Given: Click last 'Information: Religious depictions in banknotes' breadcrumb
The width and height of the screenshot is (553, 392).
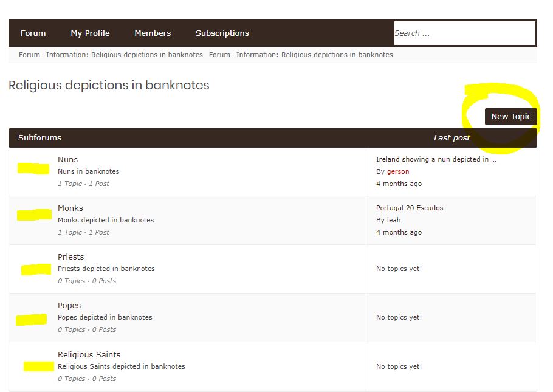Looking at the screenshot, I should [x=314, y=55].
